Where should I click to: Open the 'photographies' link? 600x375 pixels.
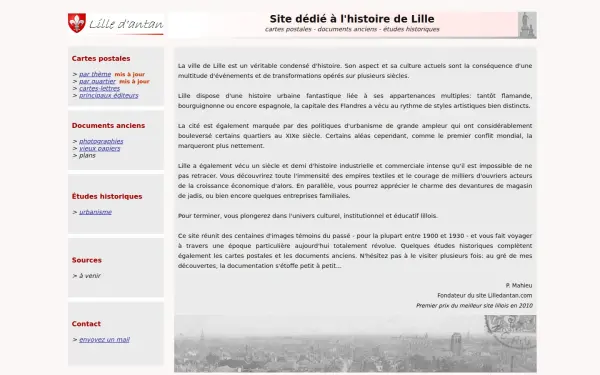pos(101,141)
